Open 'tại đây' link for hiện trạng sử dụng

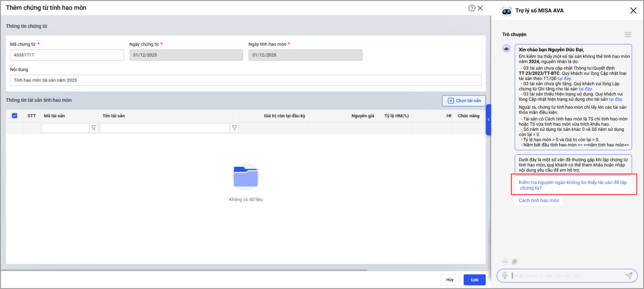[x=615, y=99]
